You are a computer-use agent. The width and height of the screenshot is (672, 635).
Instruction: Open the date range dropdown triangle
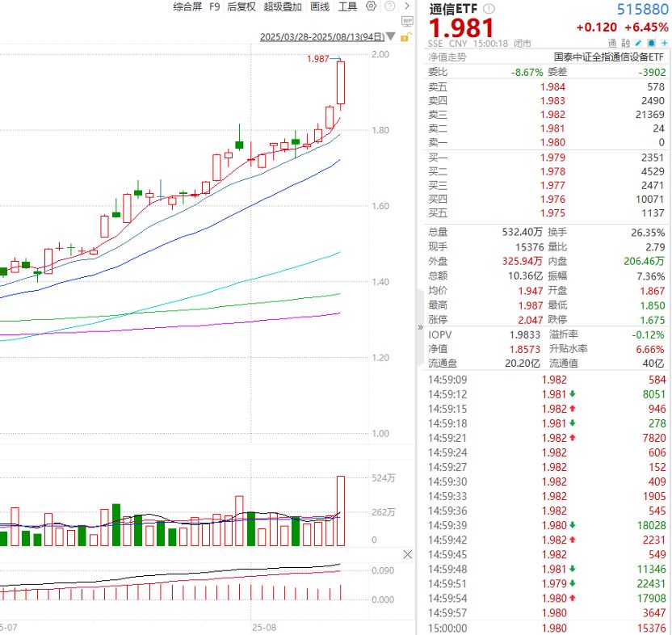point(392,37)
